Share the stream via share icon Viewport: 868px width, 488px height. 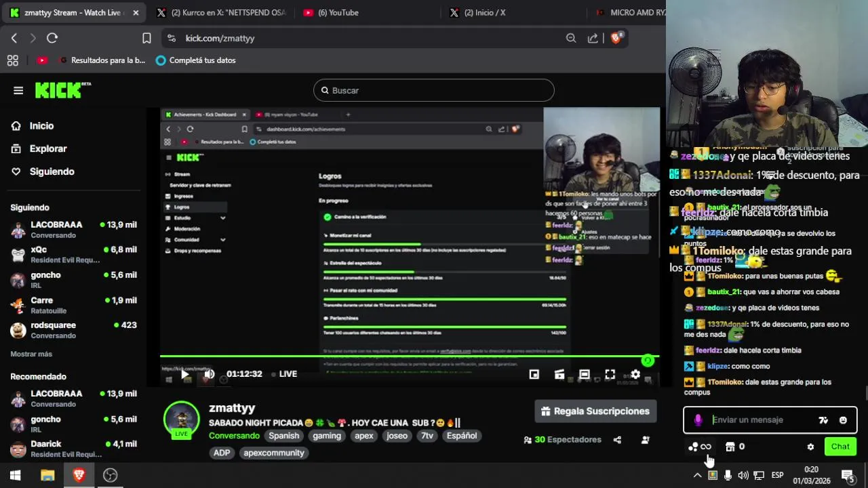click(617, 440)
